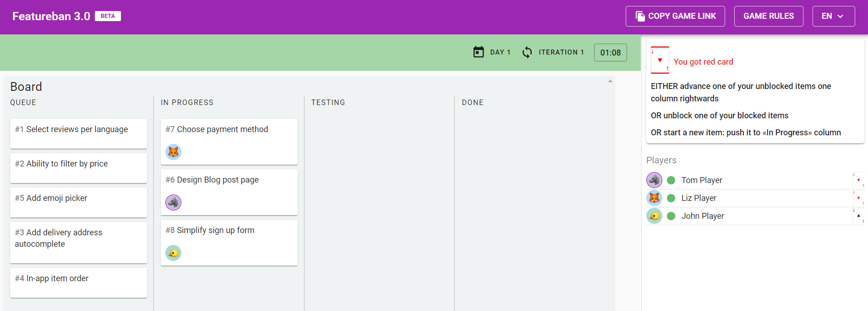The height and width of the screenshot is (311, 868).
Task: Click Tom Player's green status dot
Action: click(x=671, y=180)
